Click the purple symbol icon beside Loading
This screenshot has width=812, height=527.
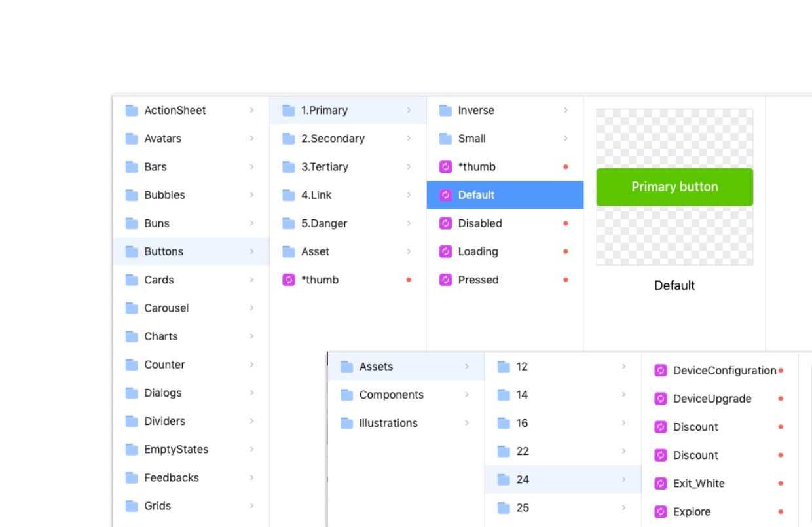446,251
